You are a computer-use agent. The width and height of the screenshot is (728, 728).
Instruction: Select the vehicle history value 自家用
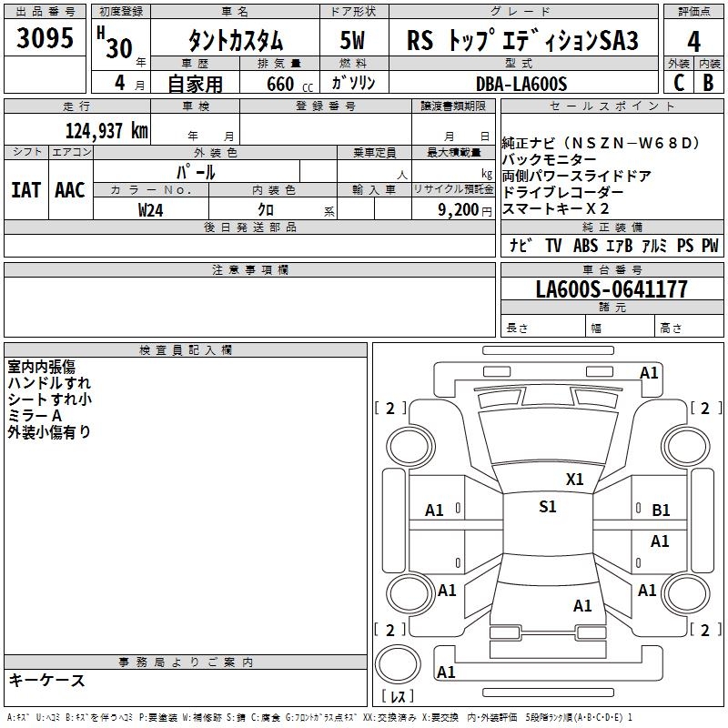pyautogui.click(x=195, y=84)
